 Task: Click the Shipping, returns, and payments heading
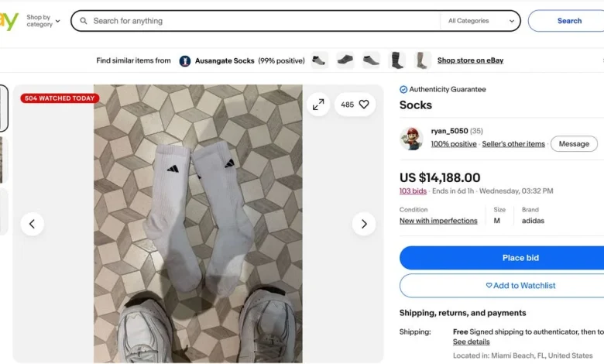pyautogui.click(x=462, y=313)
